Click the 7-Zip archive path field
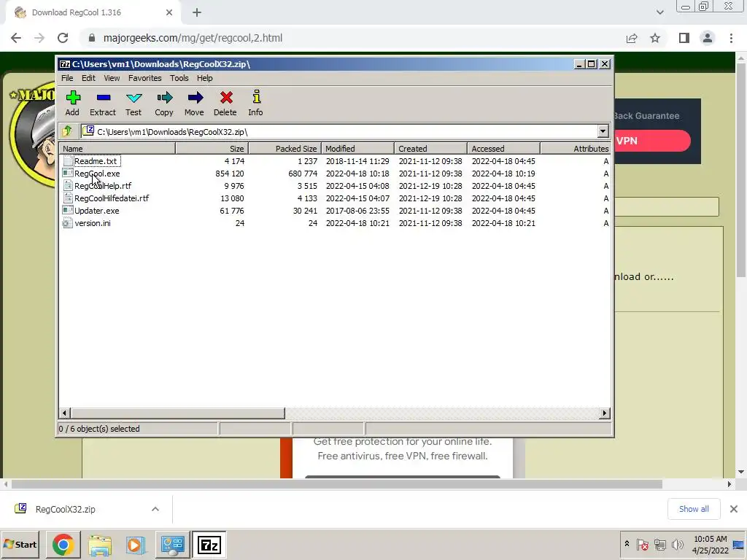 tap(338, 131)
